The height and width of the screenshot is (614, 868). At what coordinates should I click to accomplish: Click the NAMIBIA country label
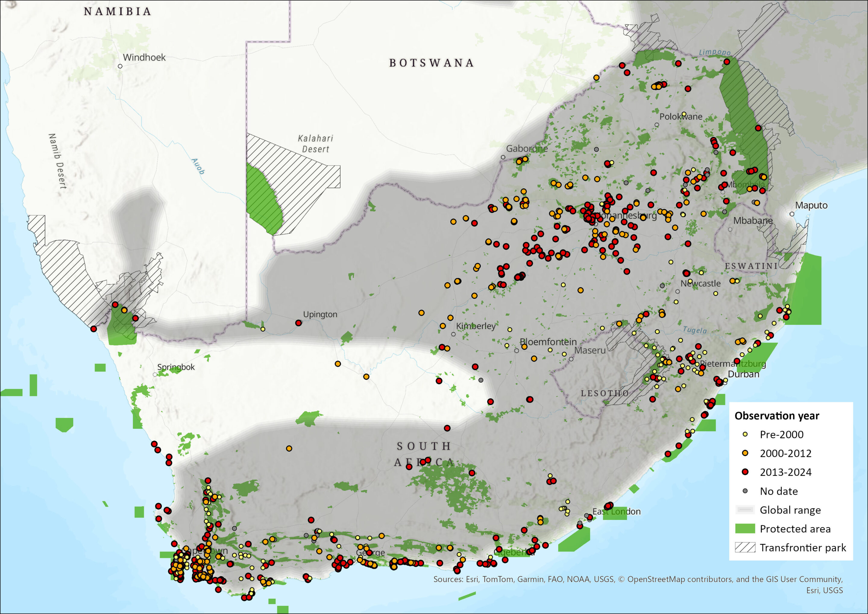tap(118, 12)
